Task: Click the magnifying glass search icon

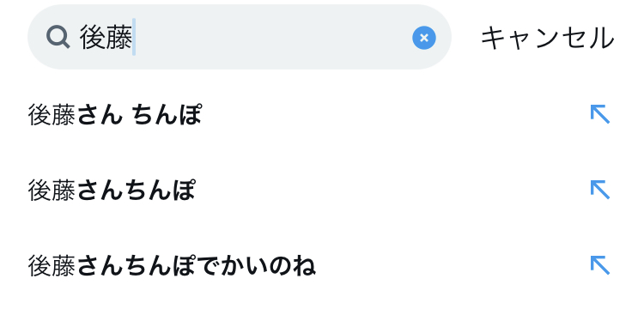Action: coord(58,38)
